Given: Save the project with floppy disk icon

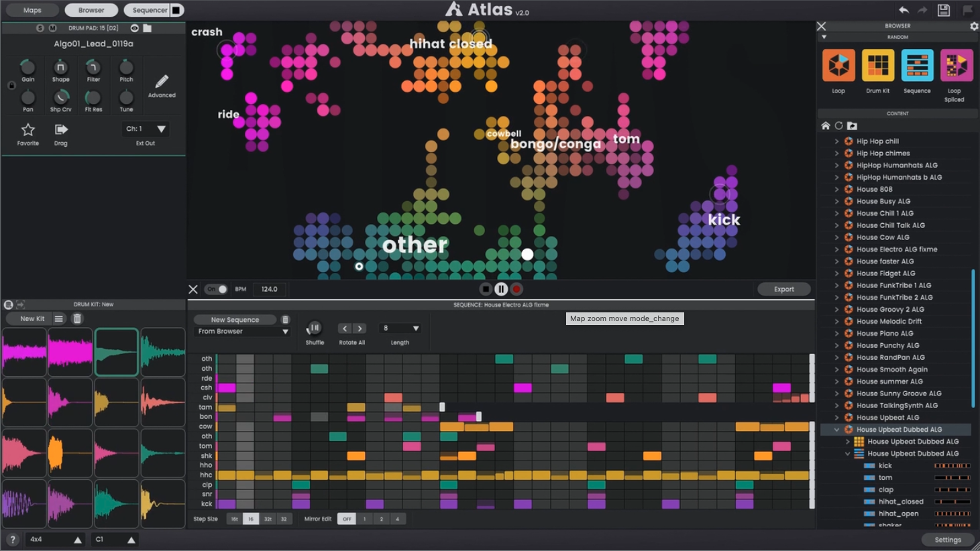Looking at the screenshot, I should pyautogui.click(x=944, y=10).
